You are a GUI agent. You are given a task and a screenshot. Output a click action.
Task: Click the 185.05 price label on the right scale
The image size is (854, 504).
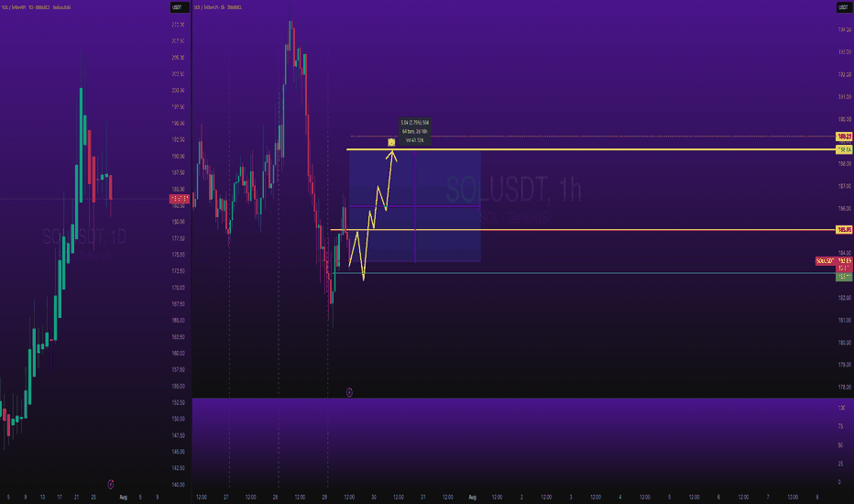(x=844, y=230)
